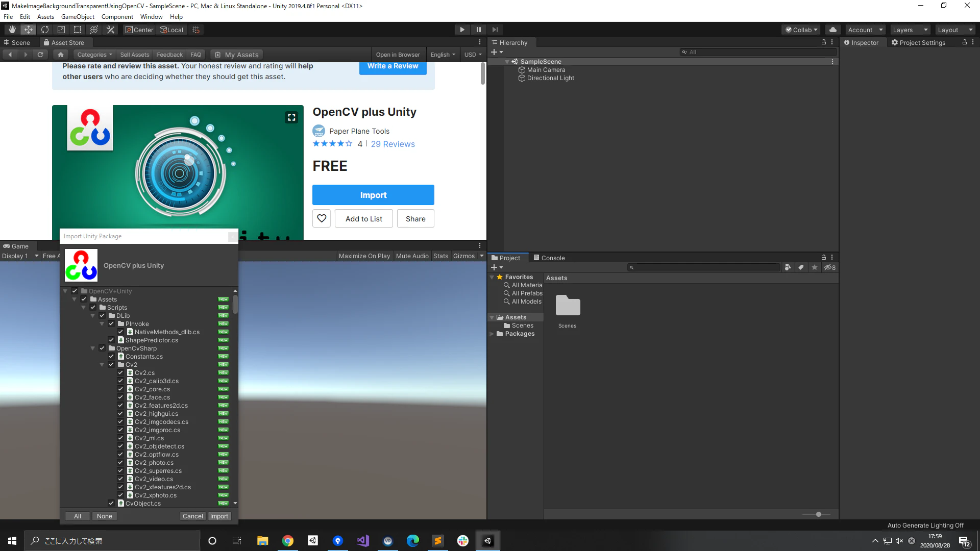
Task: Open the Categories dropdown in Asset Store
Action: click(x=94, y=55)
